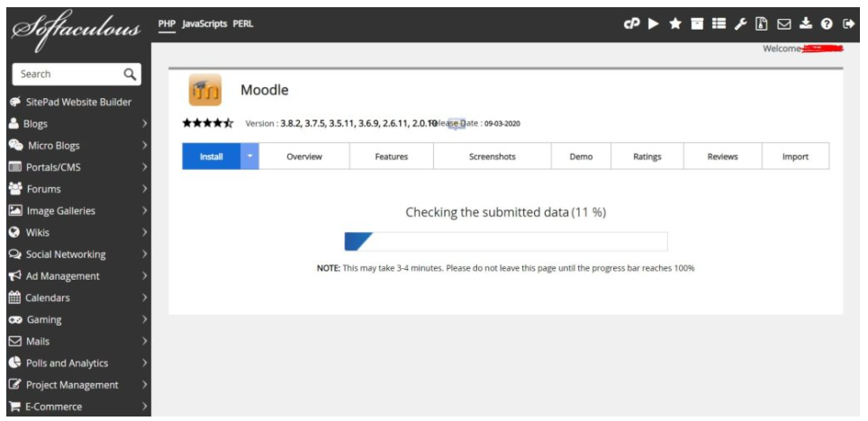
Task: Open the demos play icon
Action: (x=654, y=23)
